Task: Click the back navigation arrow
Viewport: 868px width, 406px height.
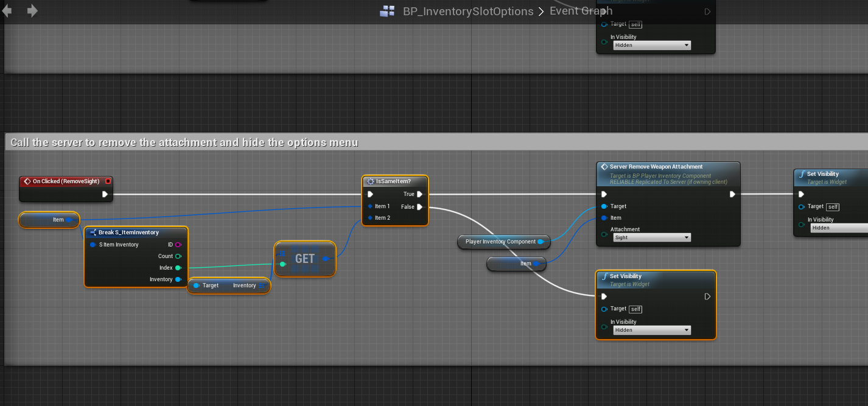Action: point(7,11)
